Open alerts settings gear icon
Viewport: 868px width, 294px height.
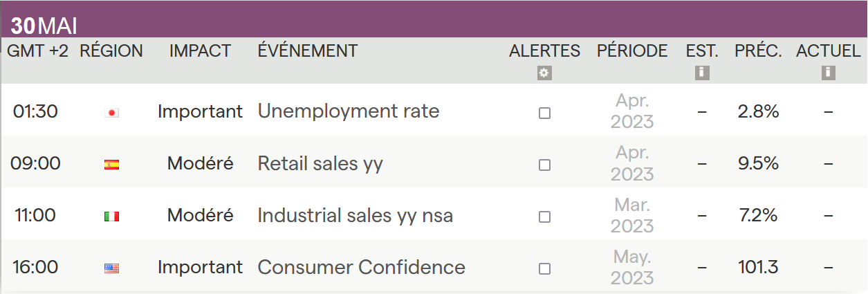(x=544, y=73)
